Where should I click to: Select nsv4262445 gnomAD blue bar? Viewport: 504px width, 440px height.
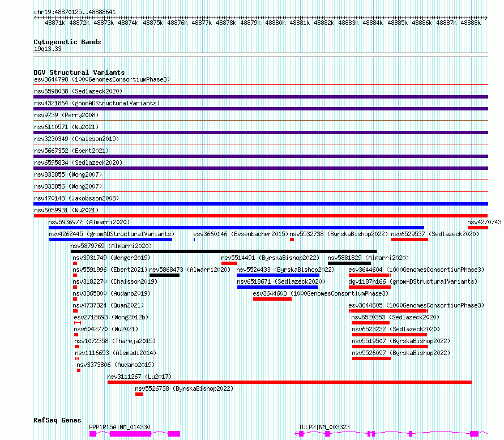(110, 240)
